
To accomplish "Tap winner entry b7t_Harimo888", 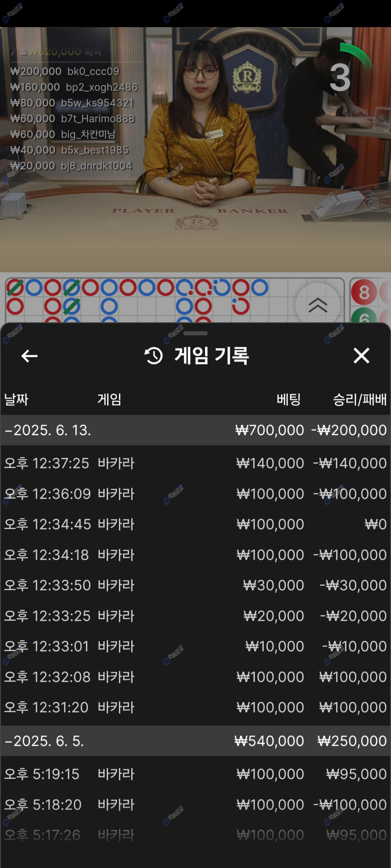I will click(x=73, y=118).
